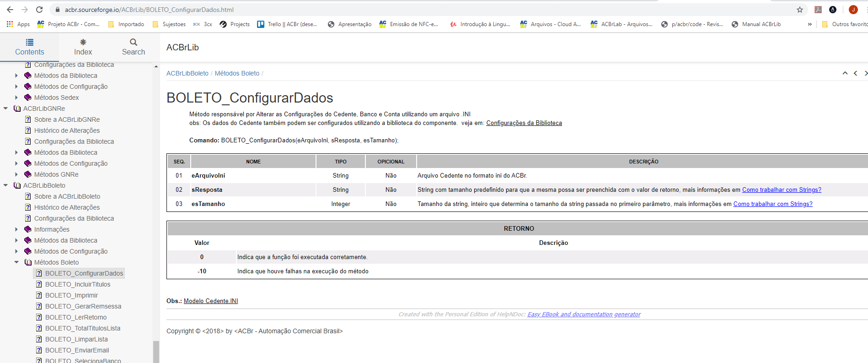868x363 pixels.
Task: Open the Manual ACBrLib bookmark
Action: 756,24
